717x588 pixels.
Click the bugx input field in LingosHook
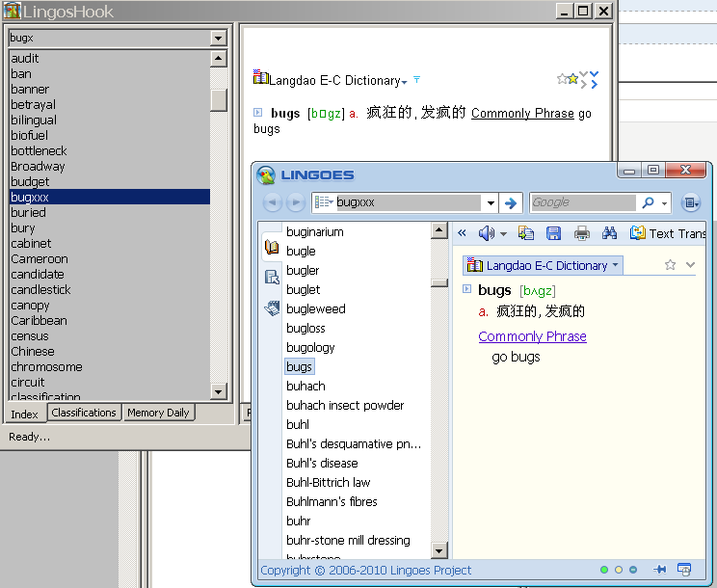[109, 38]
